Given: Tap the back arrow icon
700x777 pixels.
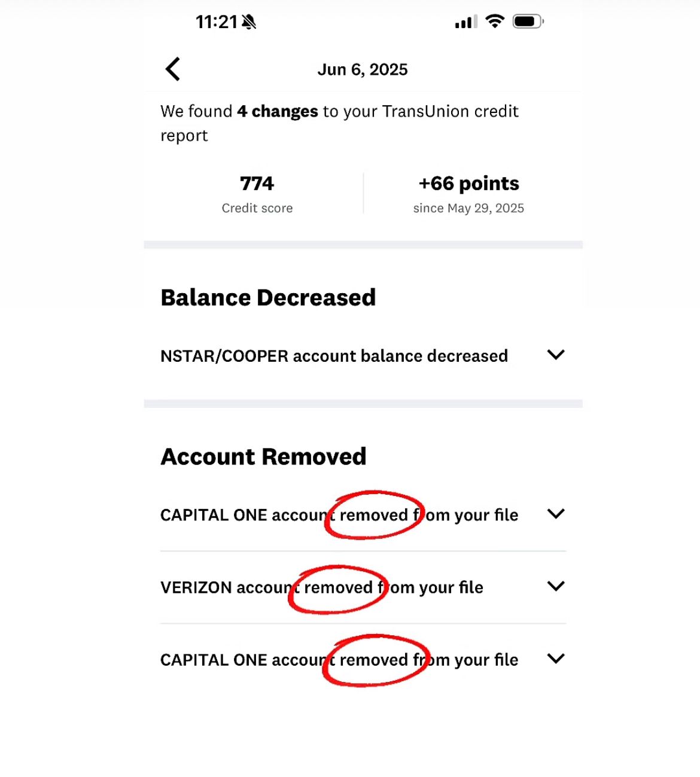Looking at the screenshot, I should [172, 69].
